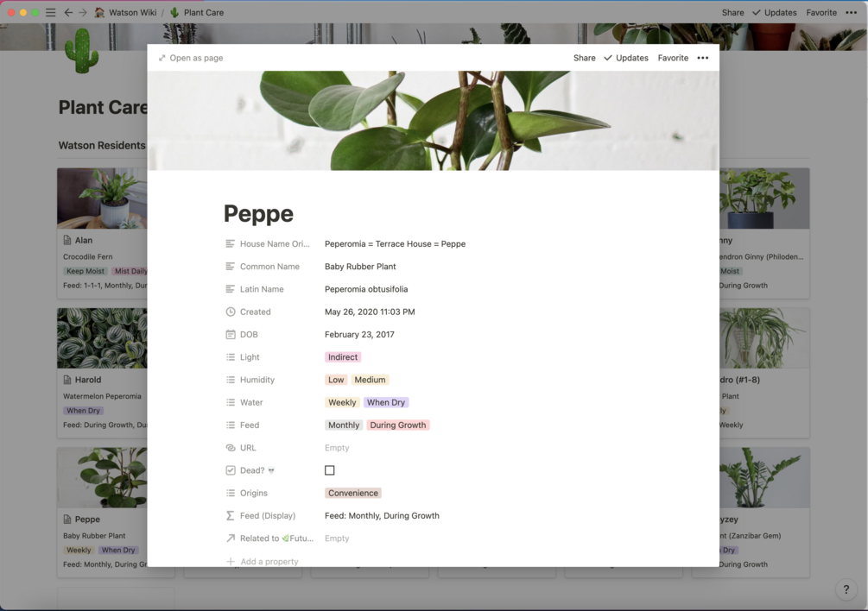
Task: Open the Peppe card in the gallery
Action: (x=102, y=512)
